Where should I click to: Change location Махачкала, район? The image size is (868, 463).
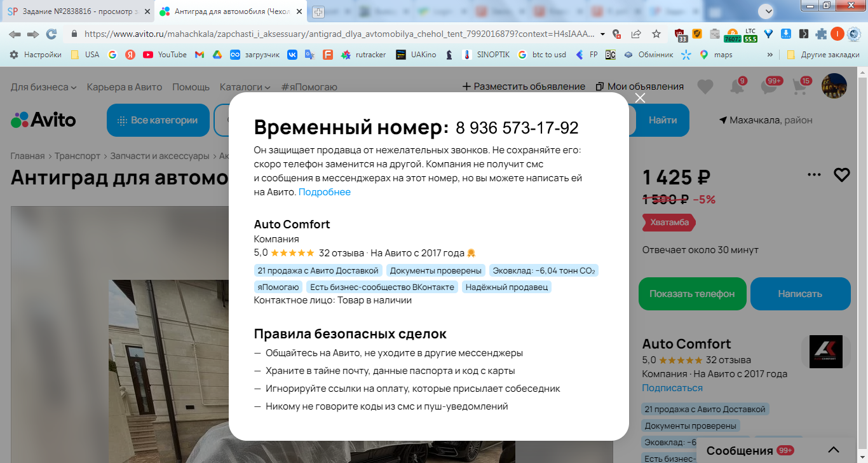coord(766,120)
